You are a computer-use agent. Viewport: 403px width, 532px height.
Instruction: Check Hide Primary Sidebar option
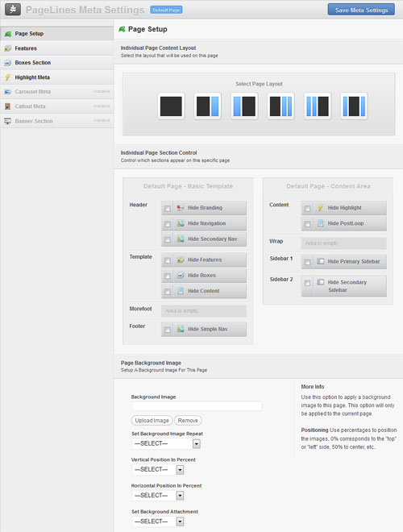[307, 262]
